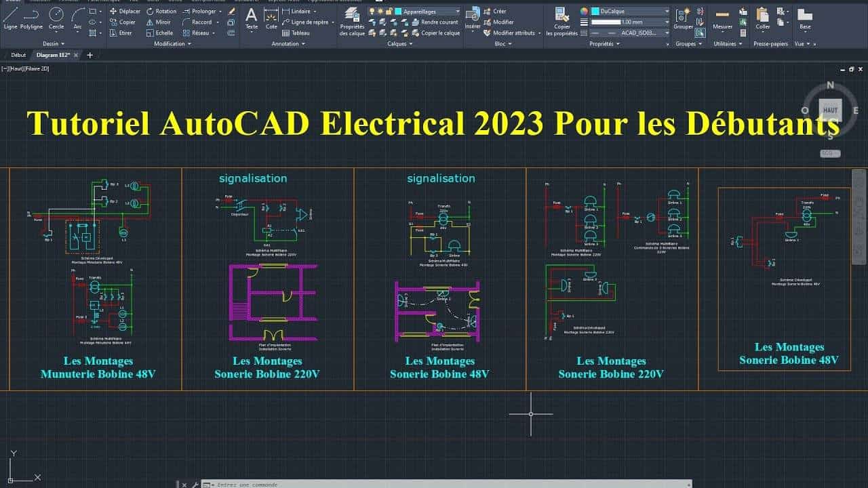The height and width of the screenshot is (488, 868).
Task: Click the Echelle (scale) tool
Action: (159, 33)
